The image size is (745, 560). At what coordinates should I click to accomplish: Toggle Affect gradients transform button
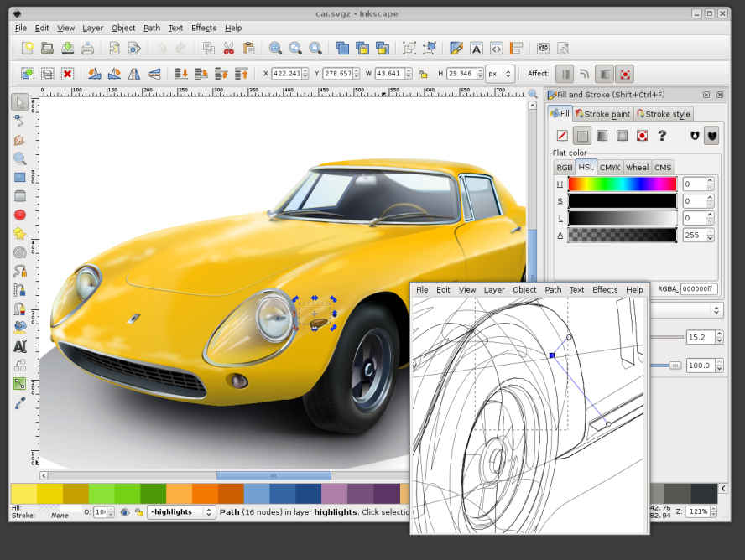point(605,74)
